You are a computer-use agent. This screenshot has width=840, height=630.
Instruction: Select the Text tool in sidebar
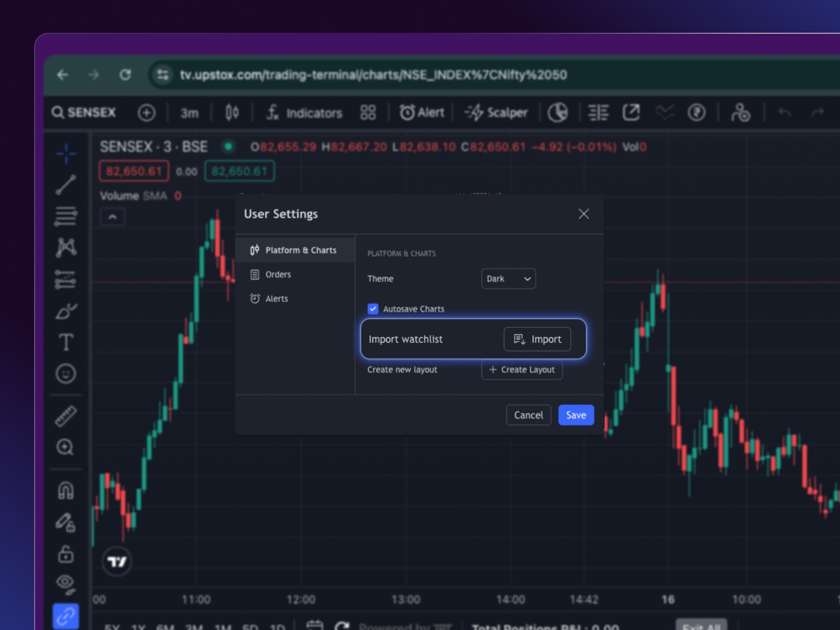click(x=66, y=342)
